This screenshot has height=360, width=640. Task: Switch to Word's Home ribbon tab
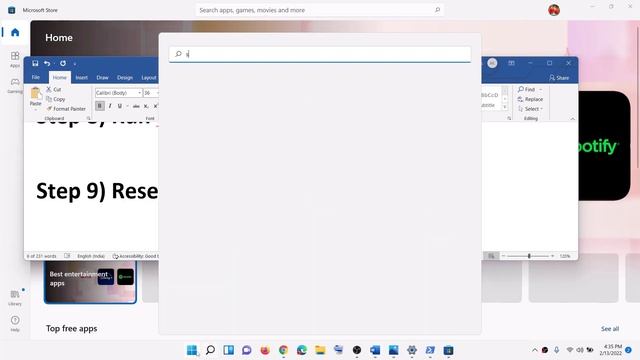(x=60, y=77)
